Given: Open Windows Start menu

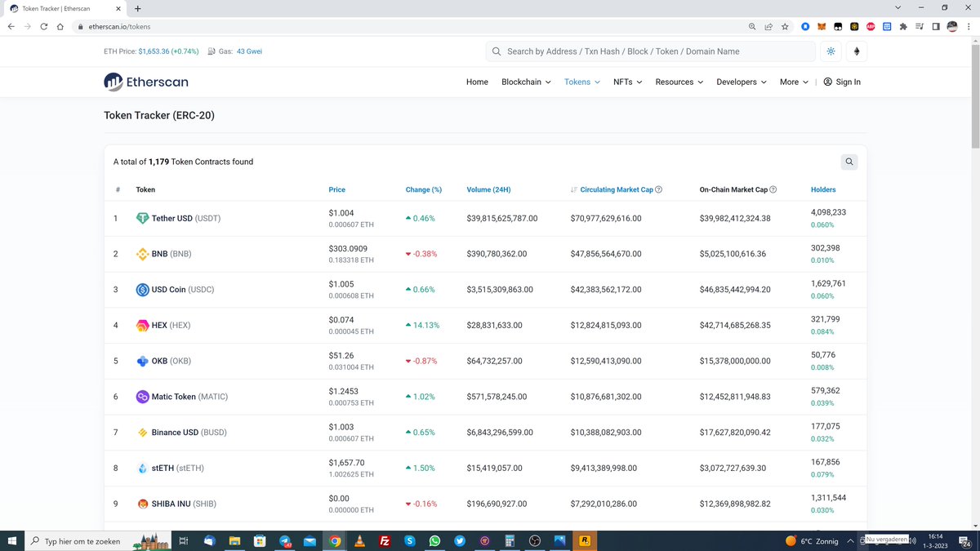Looking at the screenshot, I should 12,540.
